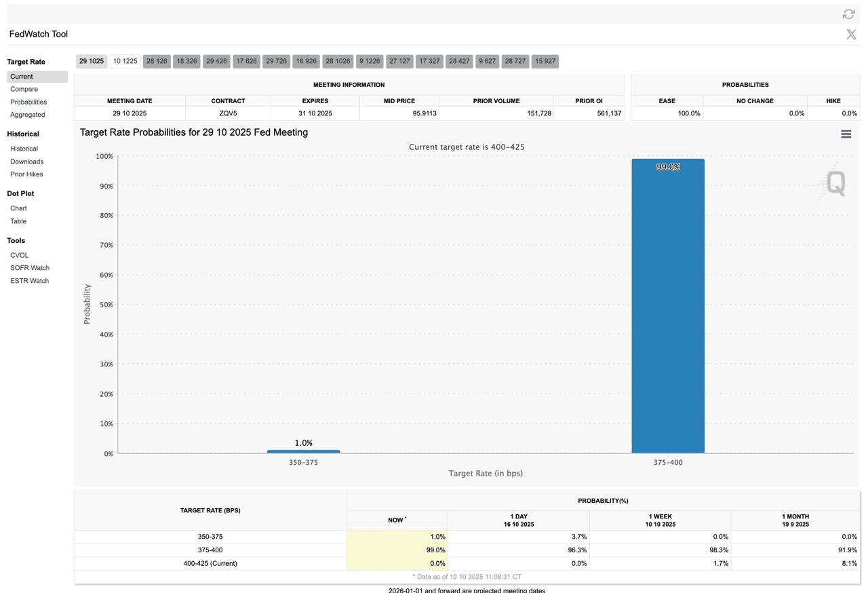868x593 pixels.
Task: Select the 10 1225 meeting tab
Action: pyautogui.click(x=125, y=61)
